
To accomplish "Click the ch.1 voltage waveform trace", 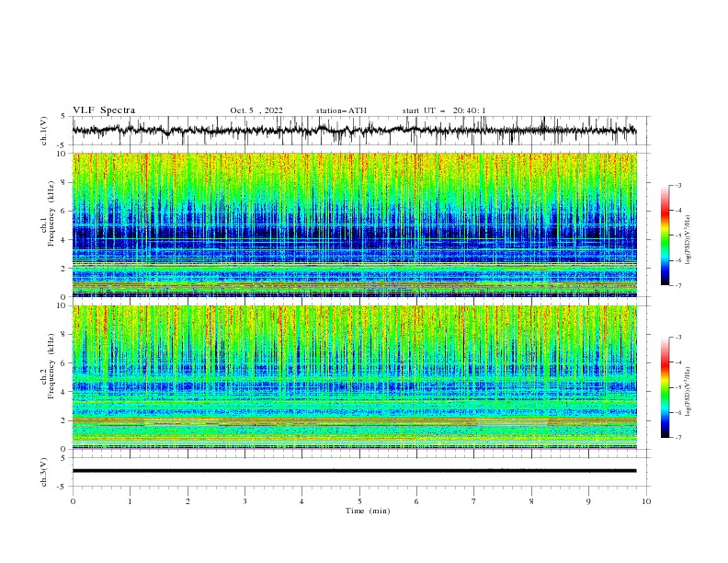I will (x=354, y=130).
